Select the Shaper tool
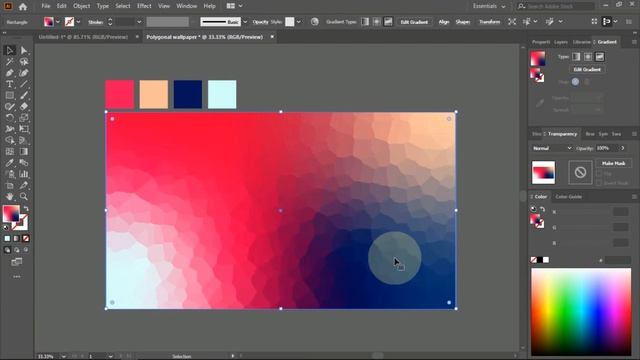The width and height of the screenshot is (640, 360). (x=9, y=107)
